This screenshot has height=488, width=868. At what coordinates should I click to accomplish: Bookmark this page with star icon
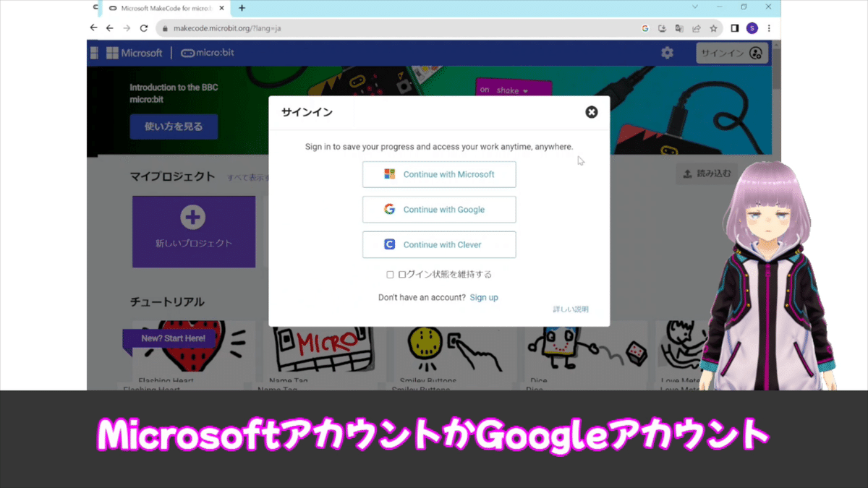point(713,28)
